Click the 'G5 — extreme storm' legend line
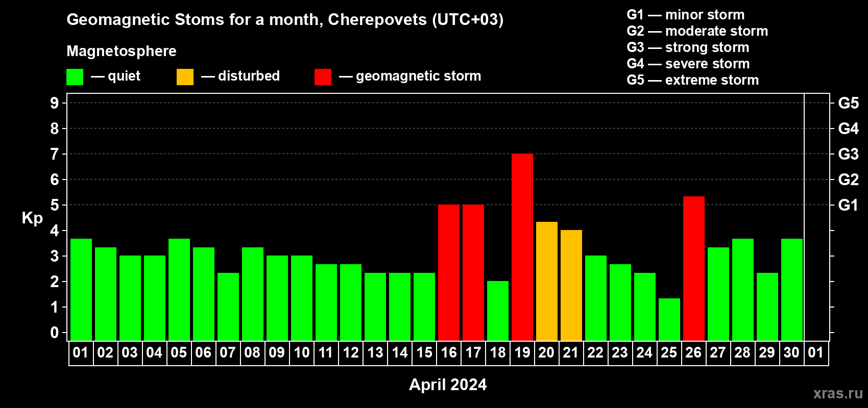This screenshot has height=408, width=868. (x=693, y=80)
